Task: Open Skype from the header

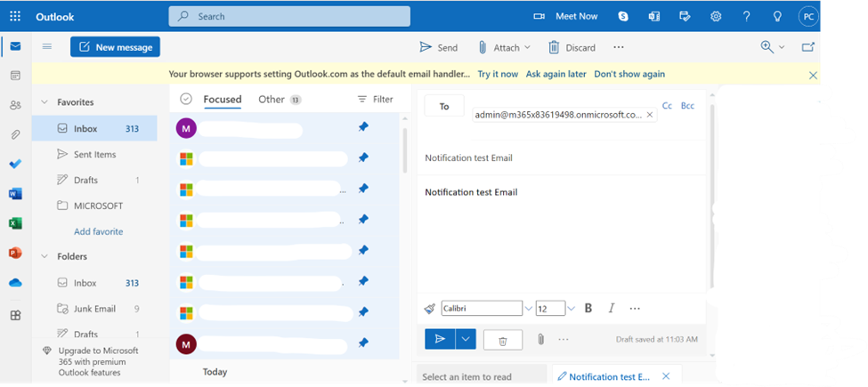Action: 623,17
